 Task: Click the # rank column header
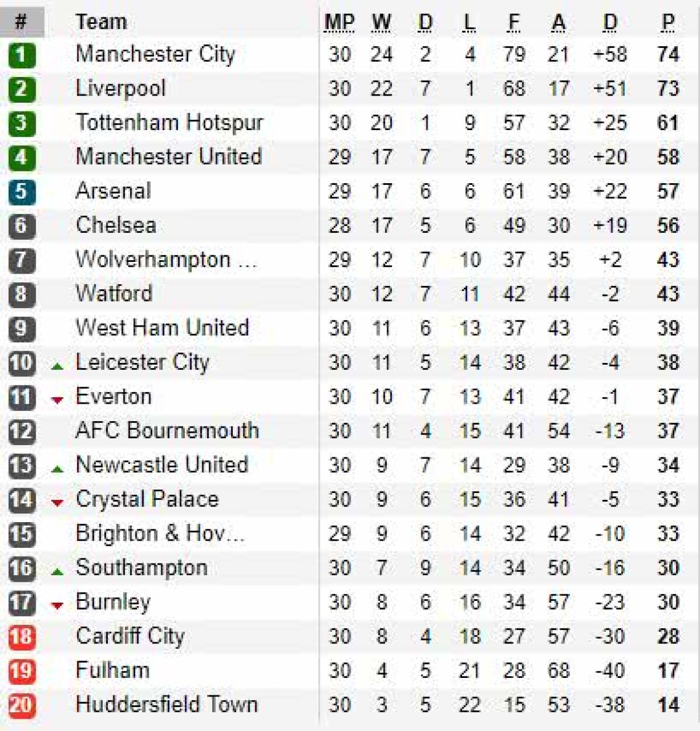(x=21, y=22)
